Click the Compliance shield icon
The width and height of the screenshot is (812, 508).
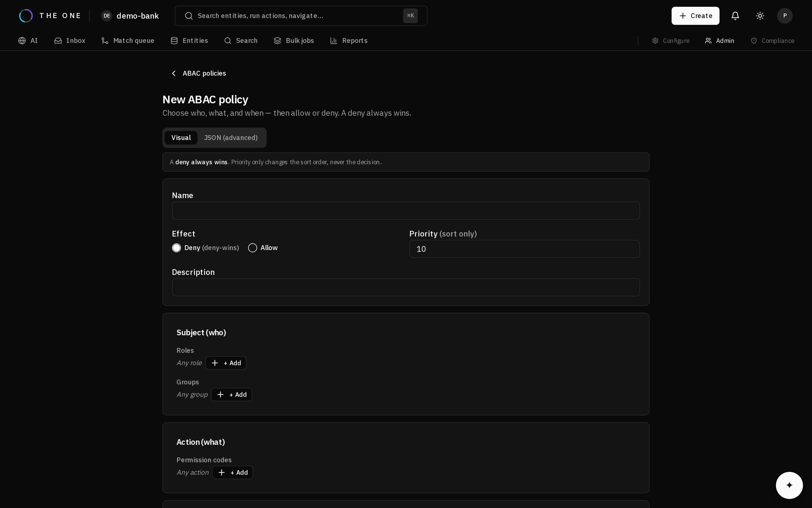click(x=754, y=41)
